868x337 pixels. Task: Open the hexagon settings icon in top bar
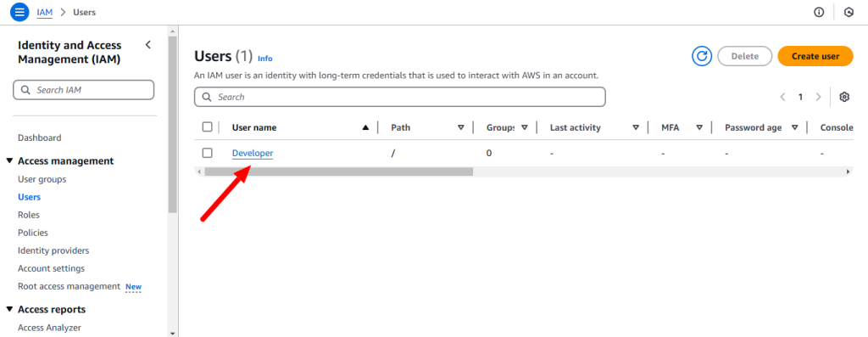(849, 12)
